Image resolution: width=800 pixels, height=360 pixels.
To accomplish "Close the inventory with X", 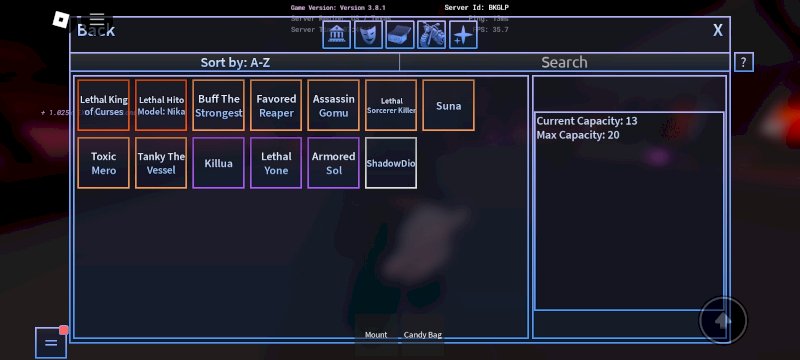I will 718,31.
